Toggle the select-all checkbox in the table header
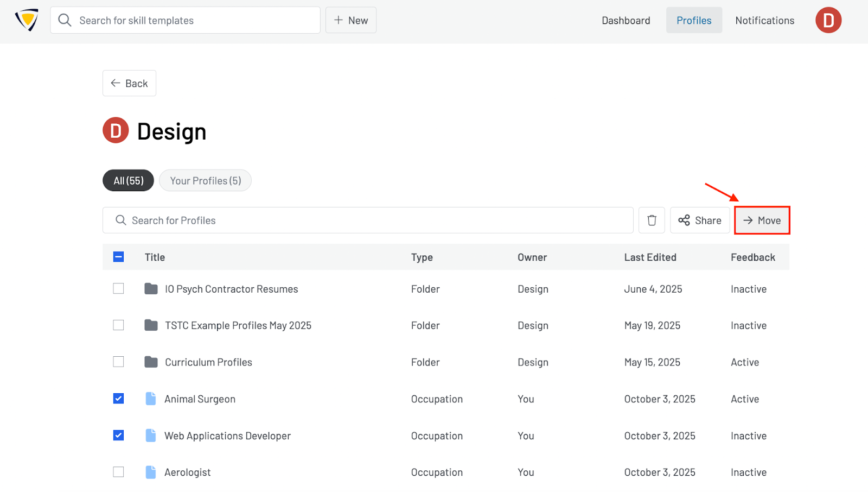The height and width of the screenshot is (492, 868). click(118, 257)
